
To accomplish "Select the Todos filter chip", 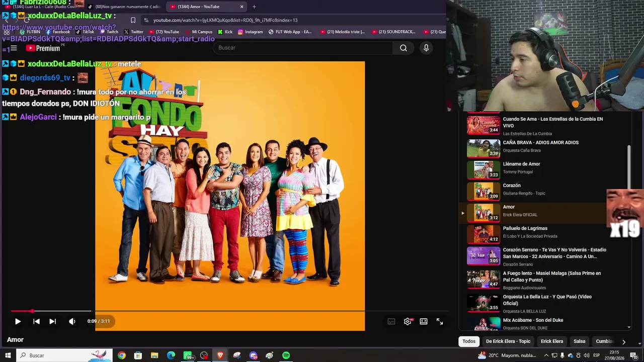I will pos(469,341).
